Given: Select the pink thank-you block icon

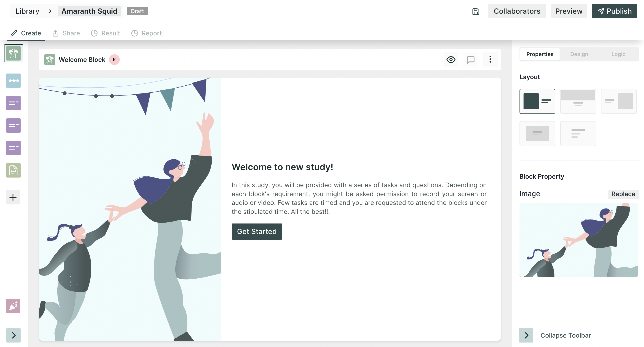Looking at the screenshot, I should point(13,306).
